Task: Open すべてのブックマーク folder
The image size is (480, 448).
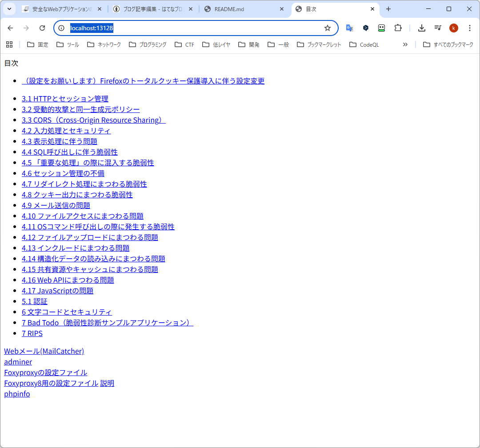Action: tap(448, 45)
